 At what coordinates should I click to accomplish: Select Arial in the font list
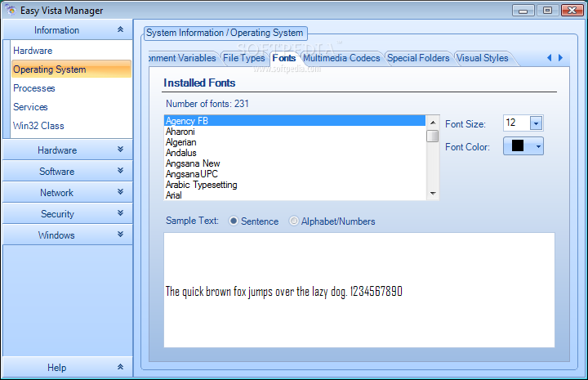[x=295, y=195]
